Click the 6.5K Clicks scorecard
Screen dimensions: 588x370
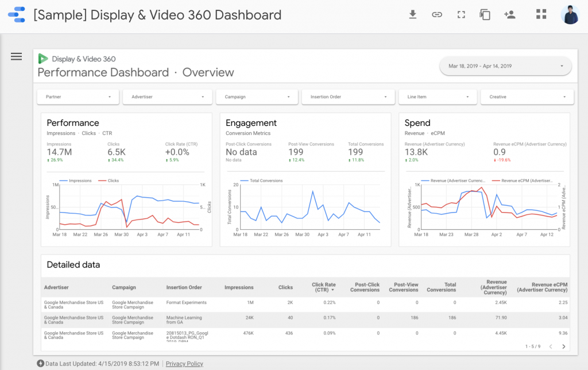(x=116, y=152)
